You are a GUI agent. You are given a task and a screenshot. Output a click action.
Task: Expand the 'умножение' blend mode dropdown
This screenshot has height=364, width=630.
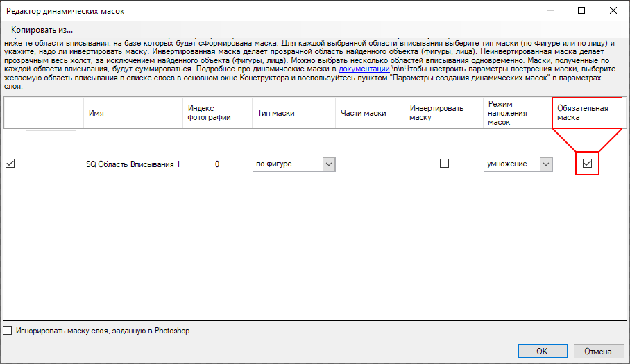click(545, 164)
